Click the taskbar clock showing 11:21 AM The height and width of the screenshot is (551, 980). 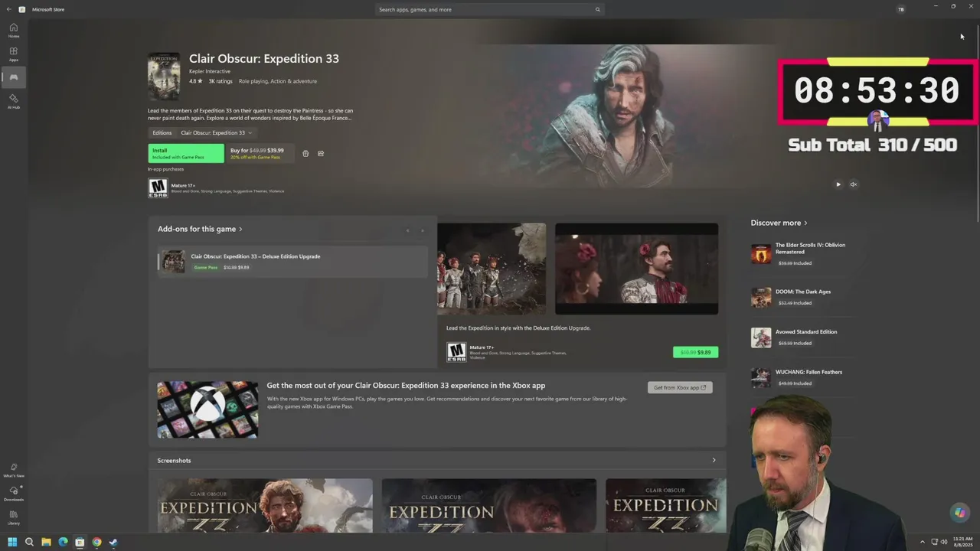[x=962, y=542]
